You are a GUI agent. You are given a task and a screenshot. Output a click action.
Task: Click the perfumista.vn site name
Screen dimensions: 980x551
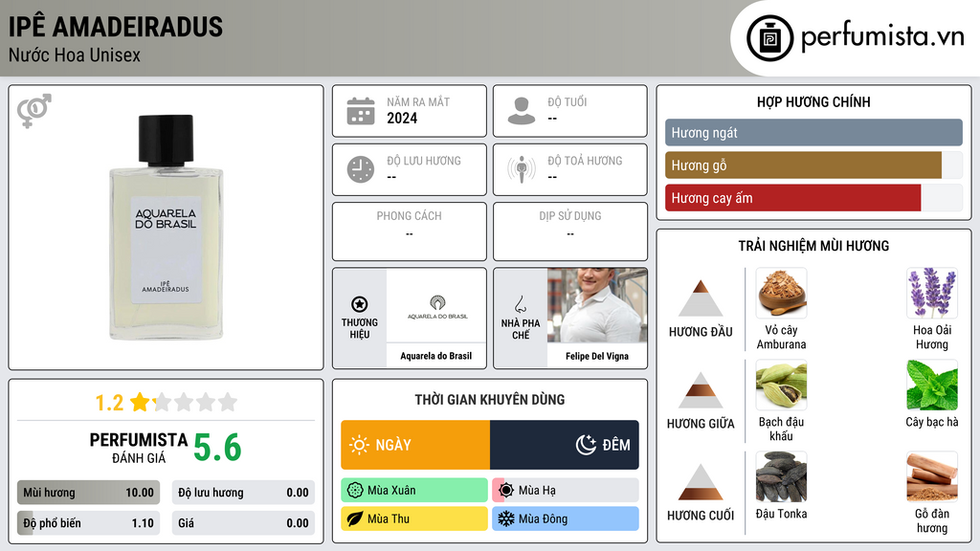pyautogui.click(x=882, y=35)
